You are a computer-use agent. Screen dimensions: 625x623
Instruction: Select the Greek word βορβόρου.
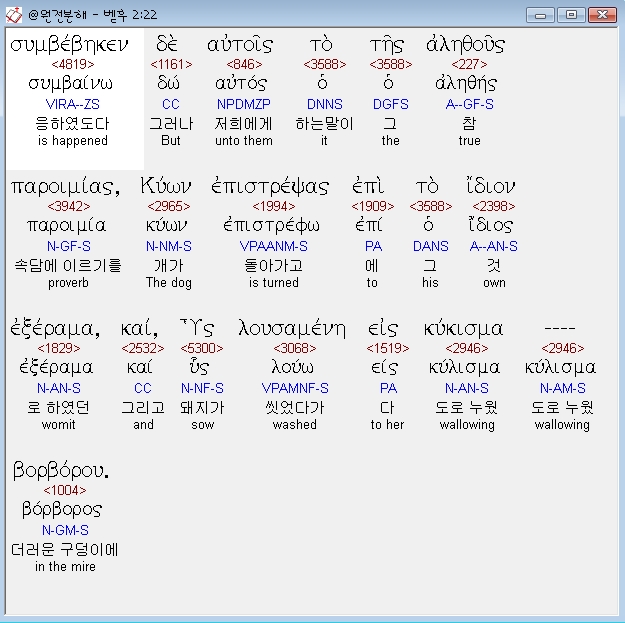coord(61,471)
